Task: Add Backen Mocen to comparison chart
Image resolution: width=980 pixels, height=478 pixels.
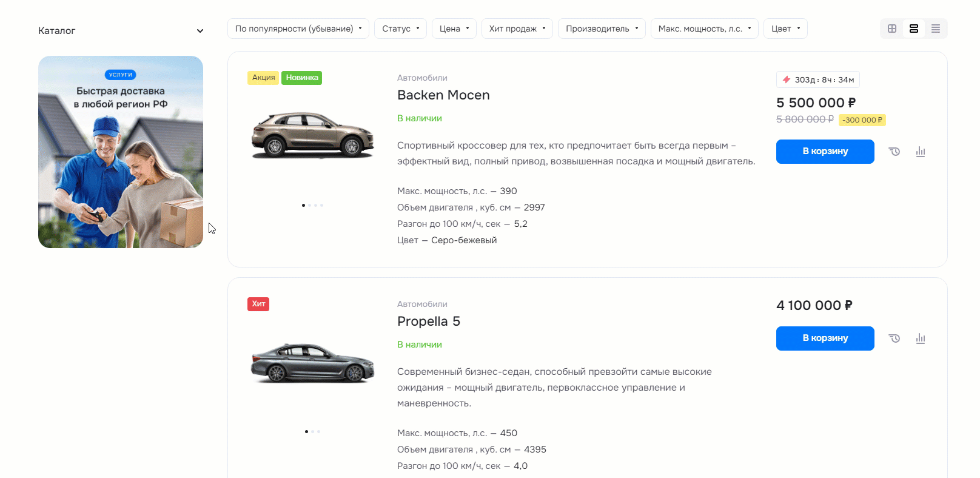Action: click(x=921, y=152)
